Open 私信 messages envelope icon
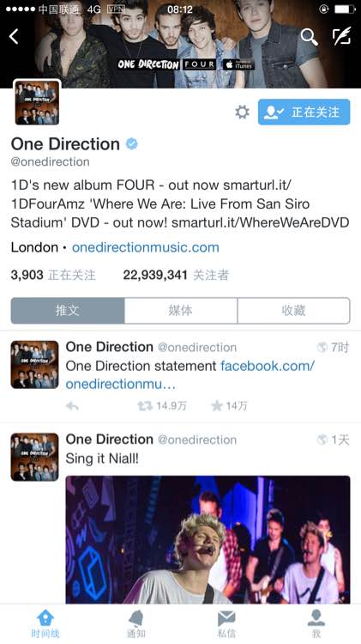The width and height of the screenshot is (361, 644). pyautogui.click(x=226, y=623)
